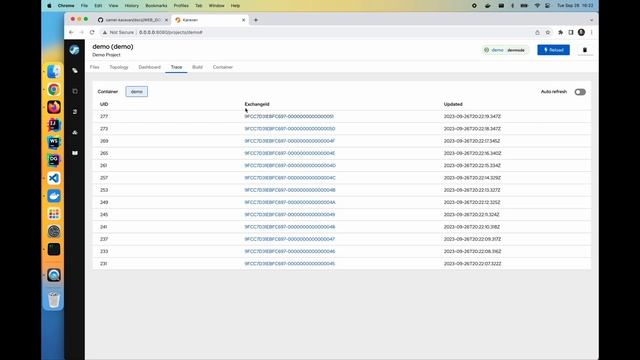Enable the Auto refresh switch

click(x=580, y=92)
